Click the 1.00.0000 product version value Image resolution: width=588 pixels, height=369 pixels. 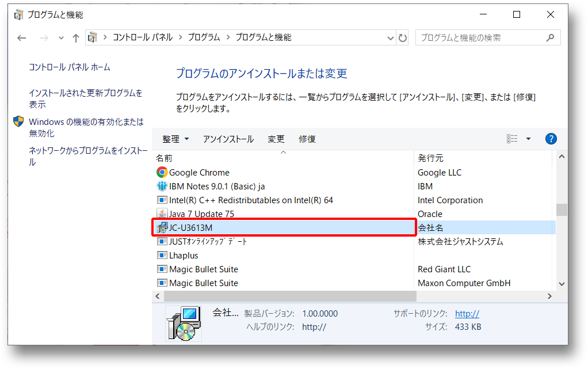(x=320, y=313)
